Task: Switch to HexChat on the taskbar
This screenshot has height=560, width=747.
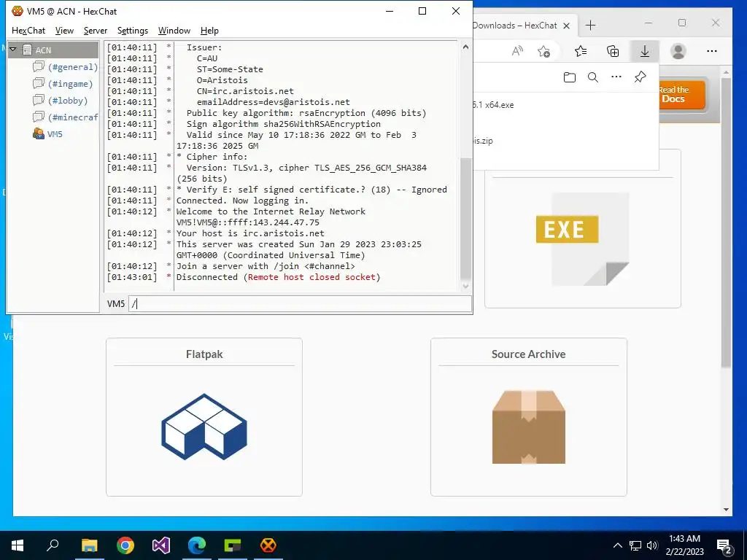Action: 268,545
